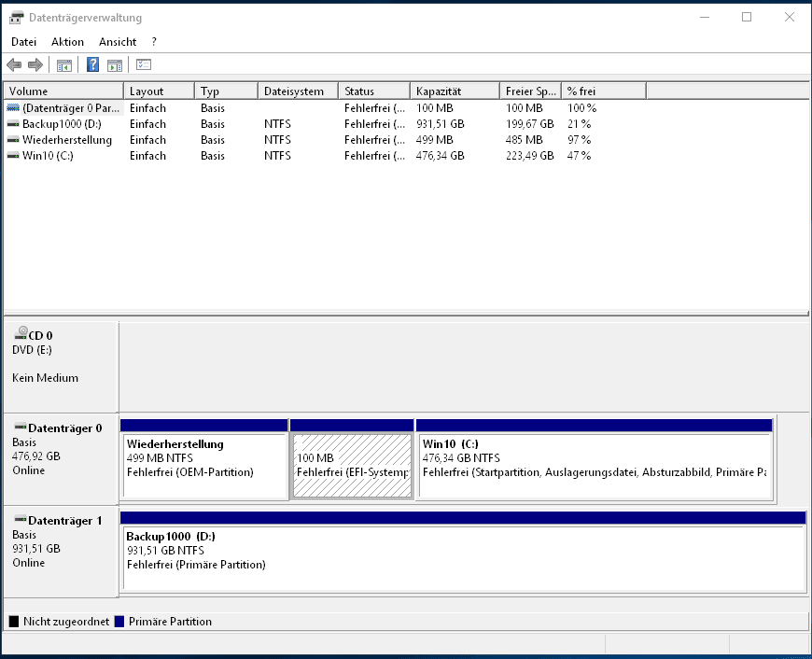Click the volume icon of Wiederherstellung row
Screen dimensions: 812x659
[13, 140]
